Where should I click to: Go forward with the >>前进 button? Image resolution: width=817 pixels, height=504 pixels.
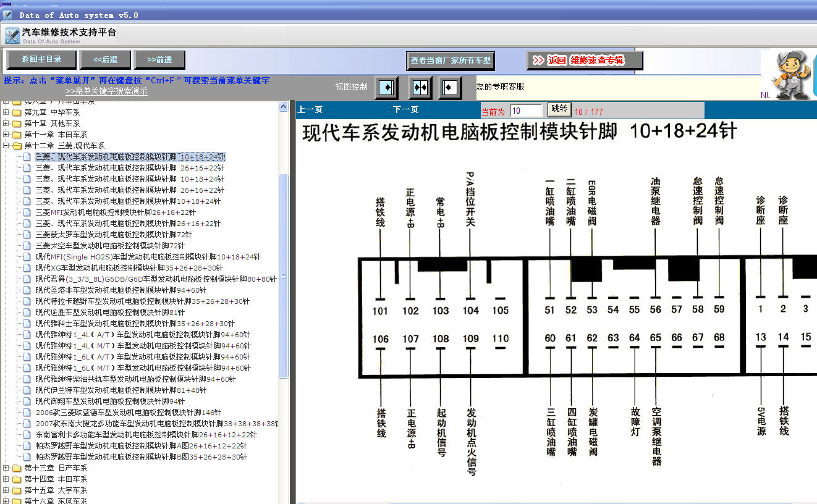pos(159,60)
